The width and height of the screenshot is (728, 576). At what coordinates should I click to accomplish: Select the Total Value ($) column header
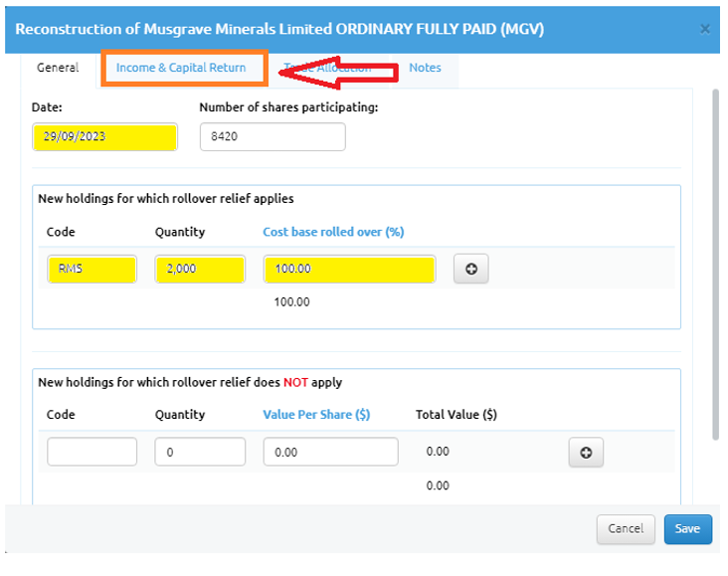click(x=455, y=415)
